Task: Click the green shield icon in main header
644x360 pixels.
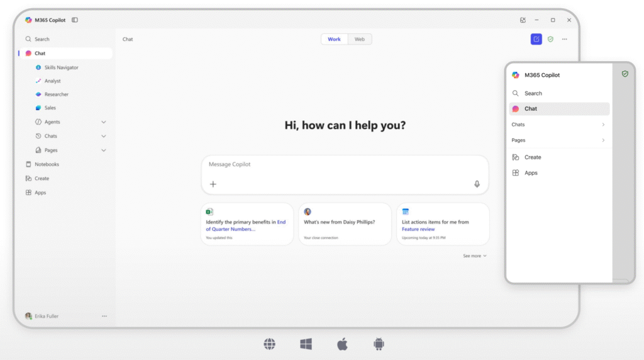Action: coord(550,39)
